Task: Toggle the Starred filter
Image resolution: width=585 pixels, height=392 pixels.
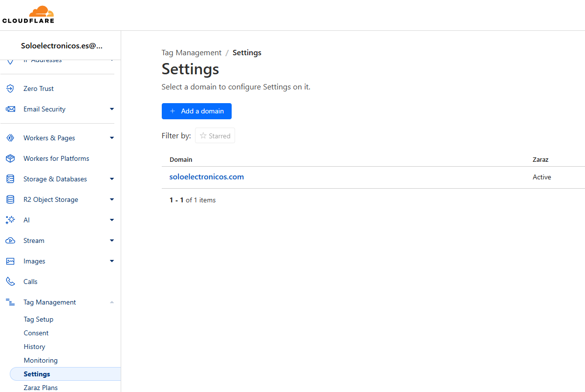Action: point(215,136)
